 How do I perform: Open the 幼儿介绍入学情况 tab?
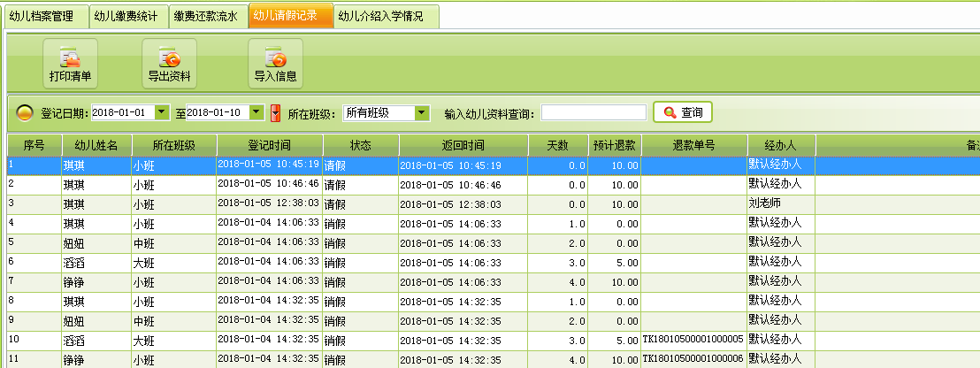click(387, 16)
